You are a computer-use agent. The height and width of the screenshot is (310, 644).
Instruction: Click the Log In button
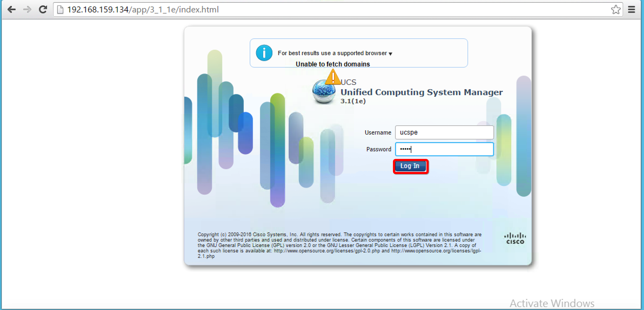click(411, 166)
